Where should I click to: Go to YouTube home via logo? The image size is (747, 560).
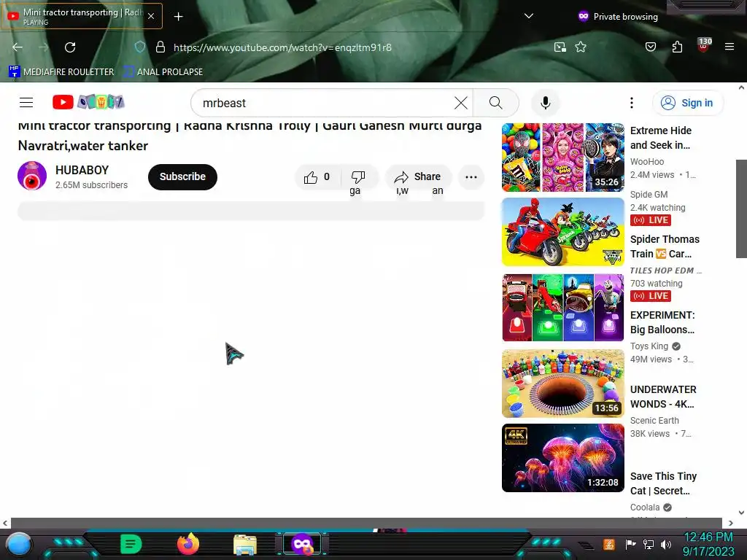(88, 102)
